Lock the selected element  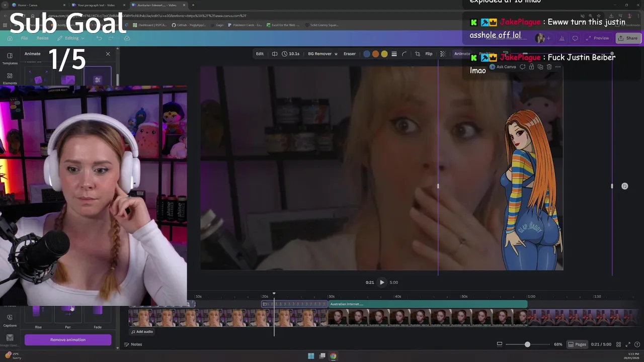pos(531,67)
